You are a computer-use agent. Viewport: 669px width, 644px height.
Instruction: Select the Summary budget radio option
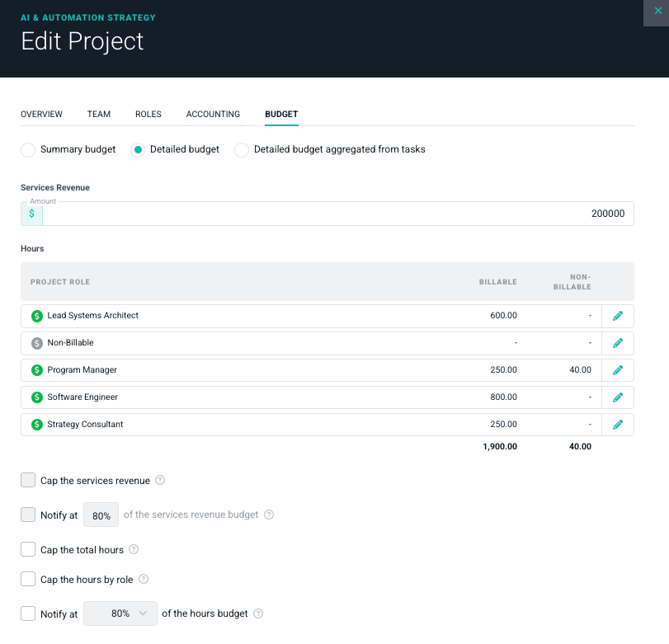point(28,150)
